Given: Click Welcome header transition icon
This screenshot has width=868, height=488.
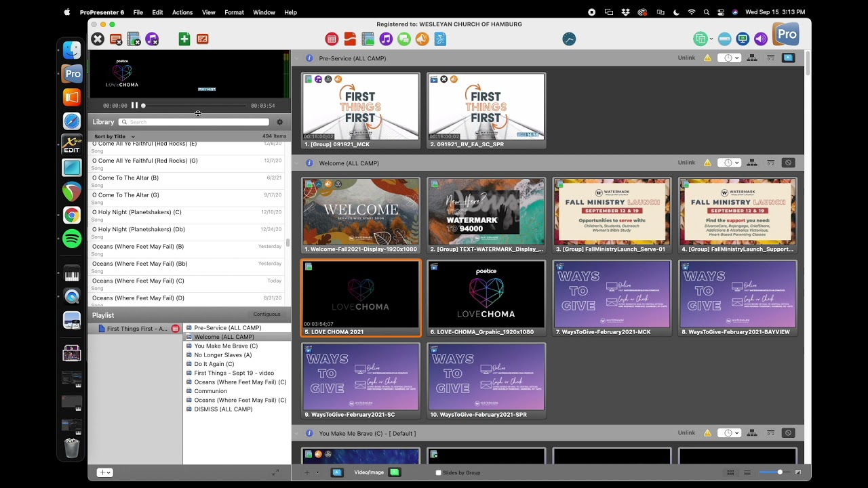Looking at the screenshot, I should (771, 163).
